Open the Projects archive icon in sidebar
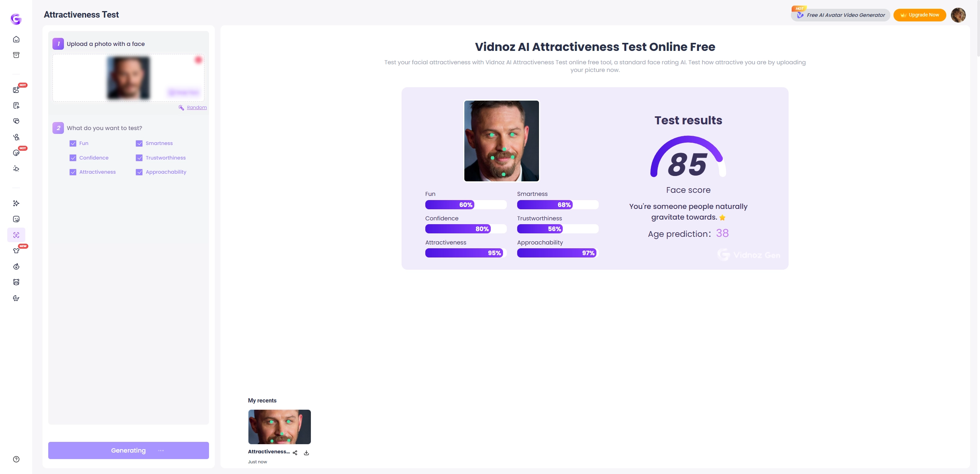Screen dimensions: 980x474 pos(16,55)
